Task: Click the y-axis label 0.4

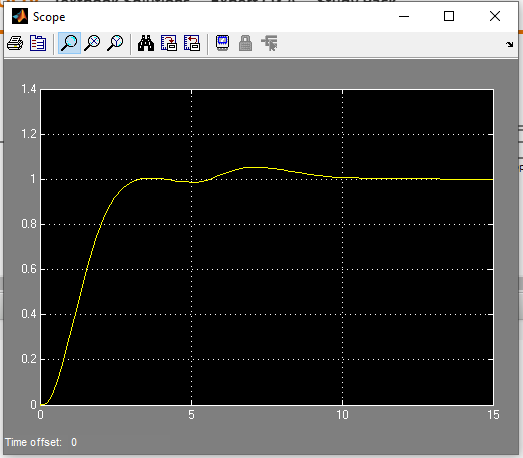Action: [x=29, y=314]
